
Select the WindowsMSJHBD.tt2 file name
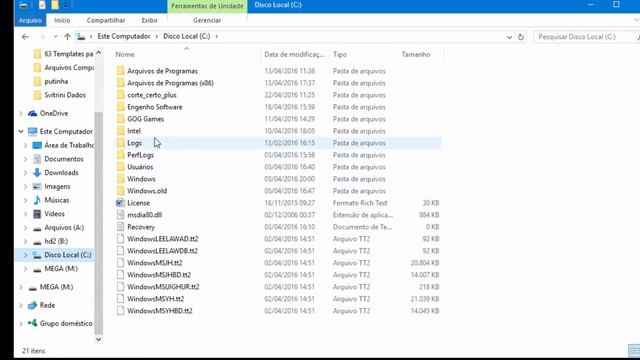(159, 275)
